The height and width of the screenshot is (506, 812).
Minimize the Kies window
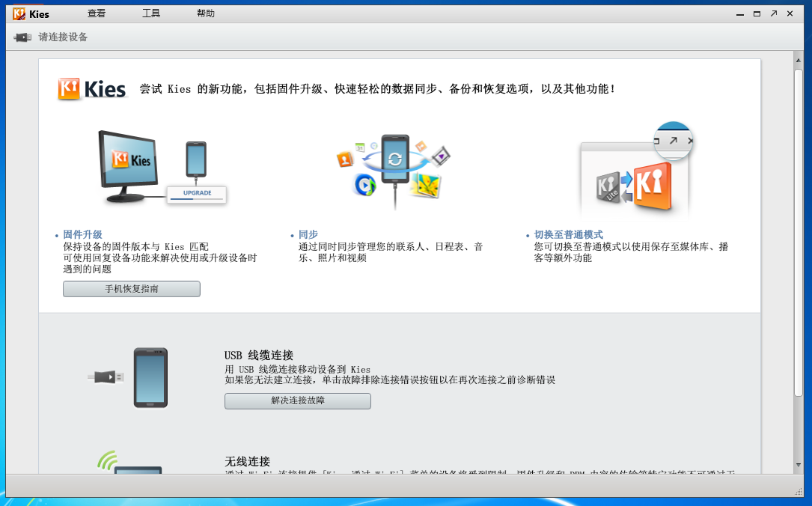pos(740,14)
